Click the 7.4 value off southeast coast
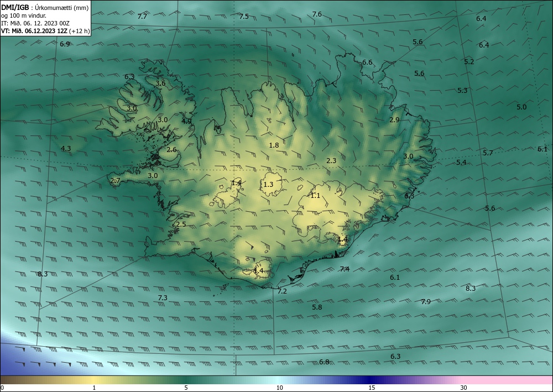Image resolution: width=553 pixels, height=392 pixels. tap(344, 269)
